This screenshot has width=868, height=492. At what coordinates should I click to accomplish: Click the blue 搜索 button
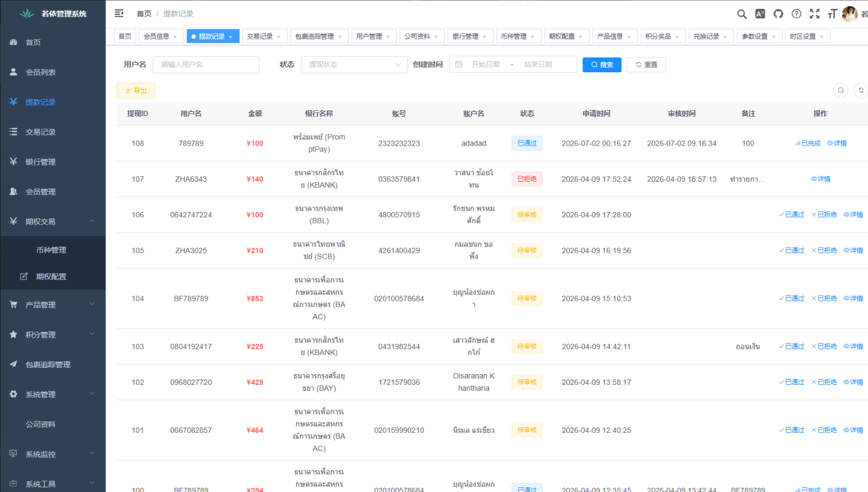601,65
